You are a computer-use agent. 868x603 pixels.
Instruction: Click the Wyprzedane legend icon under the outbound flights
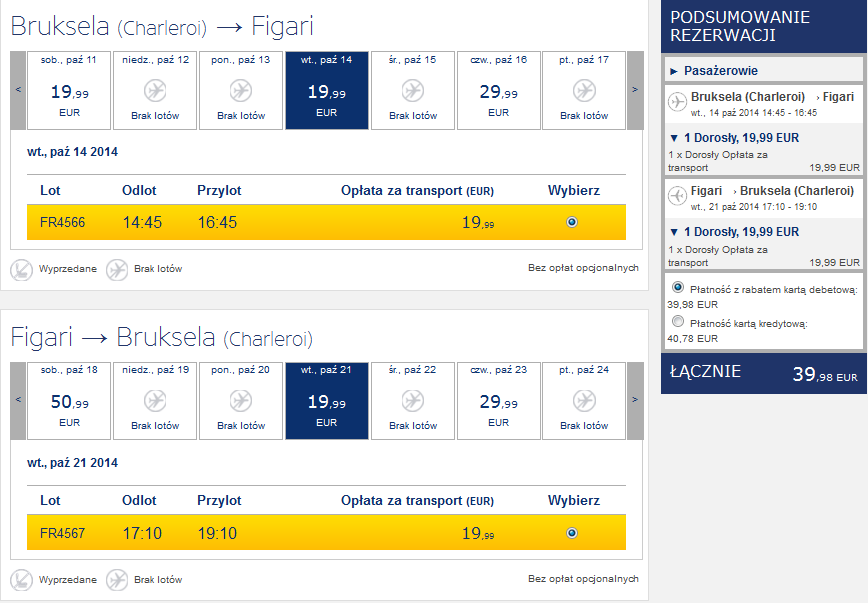coord(22,270)
